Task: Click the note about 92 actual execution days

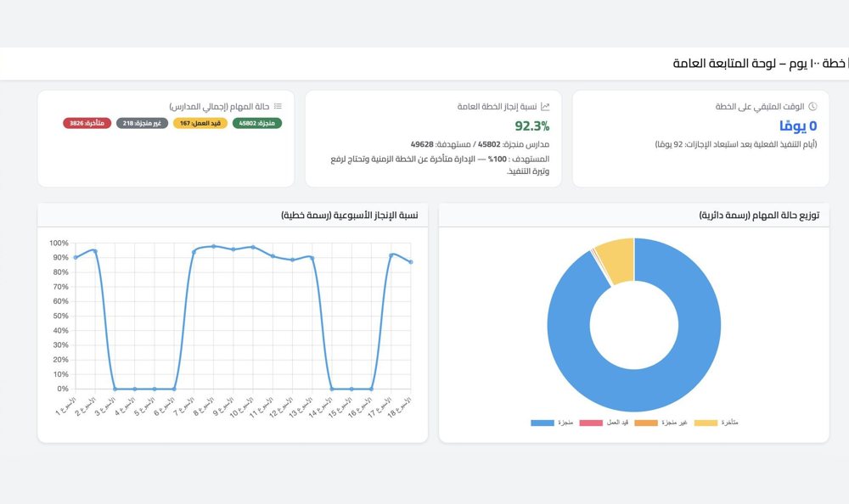Action: 736,144
